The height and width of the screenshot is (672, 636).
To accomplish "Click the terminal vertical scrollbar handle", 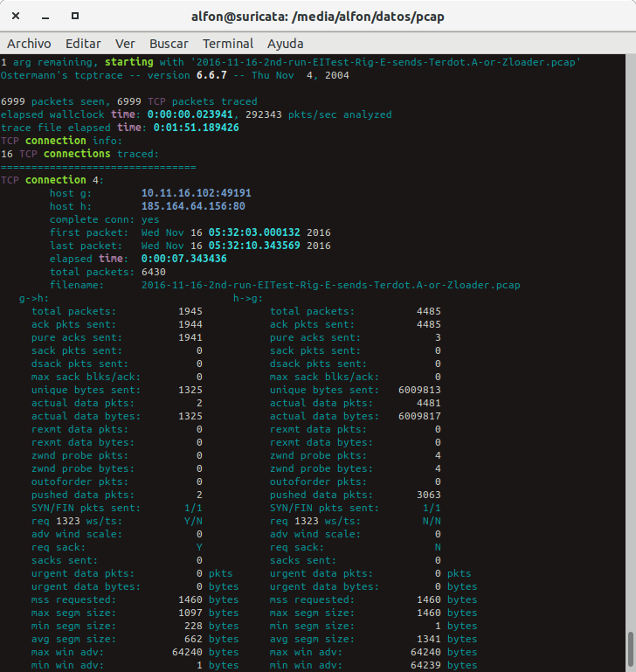I will 631,649.
